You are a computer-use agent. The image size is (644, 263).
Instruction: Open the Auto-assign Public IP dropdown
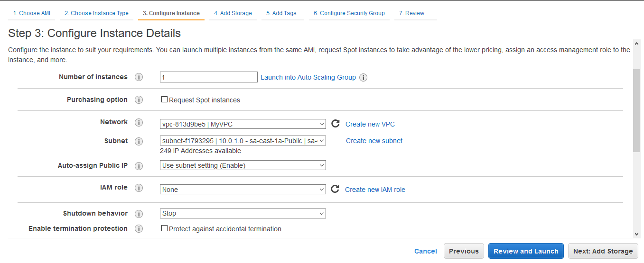tap(243, 165)
